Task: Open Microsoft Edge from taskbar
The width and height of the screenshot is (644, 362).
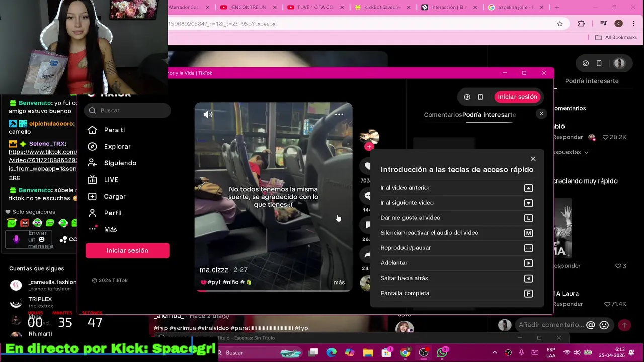Action: (331, 353)
